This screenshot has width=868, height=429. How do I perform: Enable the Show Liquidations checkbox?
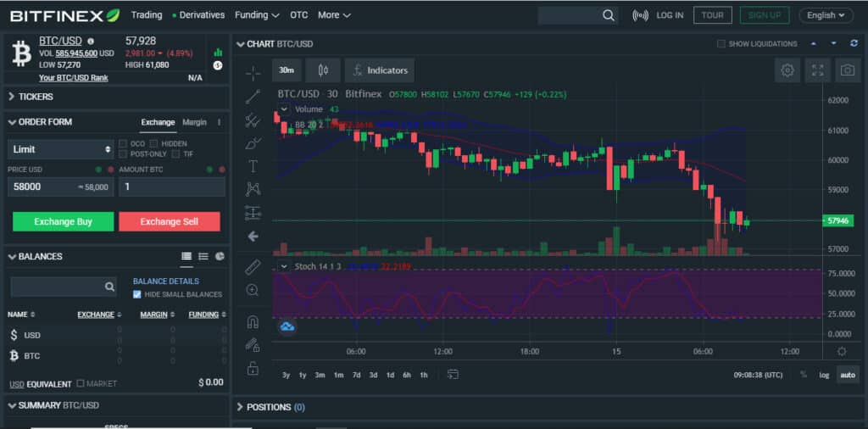coord(721,44)
